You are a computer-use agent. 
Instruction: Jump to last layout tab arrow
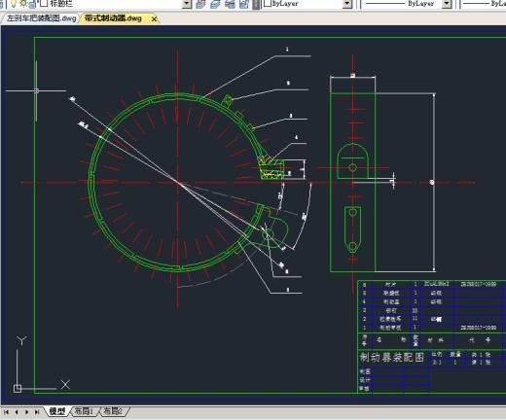click(x=37, y=412)
